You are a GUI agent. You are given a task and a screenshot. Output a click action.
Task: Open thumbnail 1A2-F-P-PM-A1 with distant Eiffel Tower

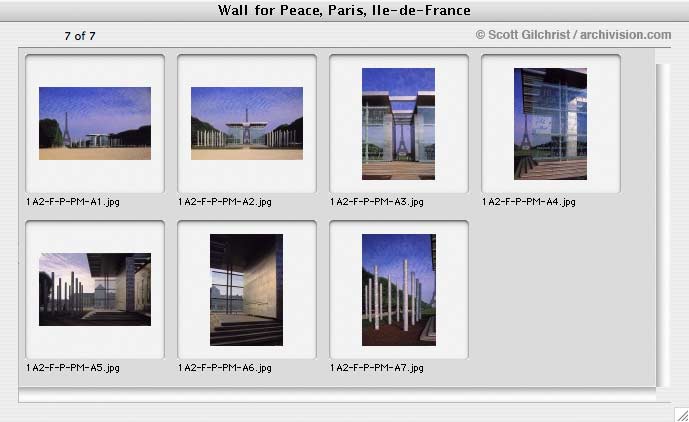pos(95,123)
